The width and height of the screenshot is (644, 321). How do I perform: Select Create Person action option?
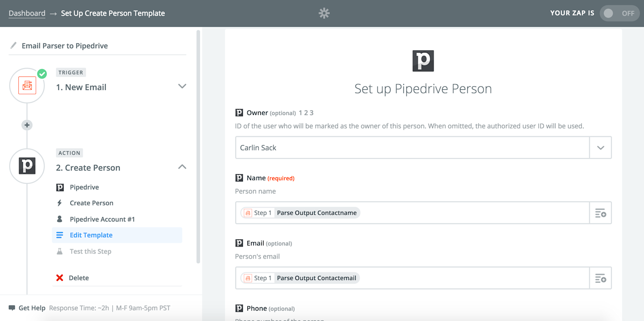coord(92,203)
